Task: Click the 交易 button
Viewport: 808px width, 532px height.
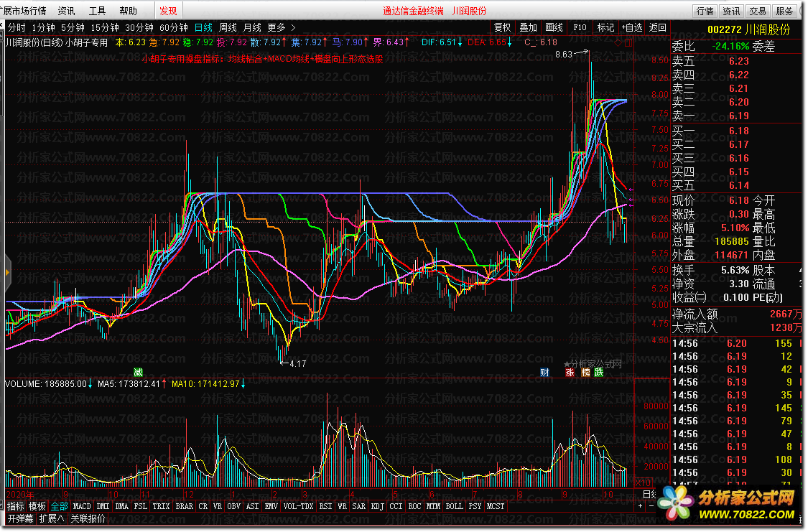Action: pos(758,11)
